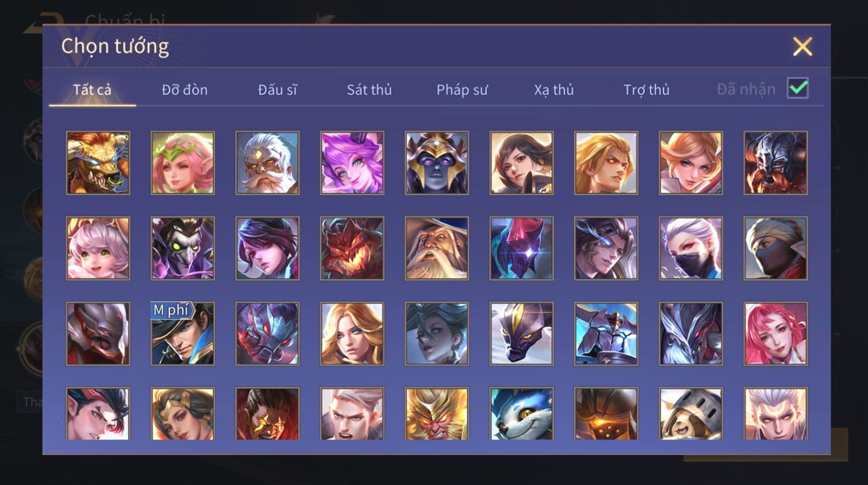Select the panda with helmet hero
Screen dimensions: 868x485
pos(691,414)
